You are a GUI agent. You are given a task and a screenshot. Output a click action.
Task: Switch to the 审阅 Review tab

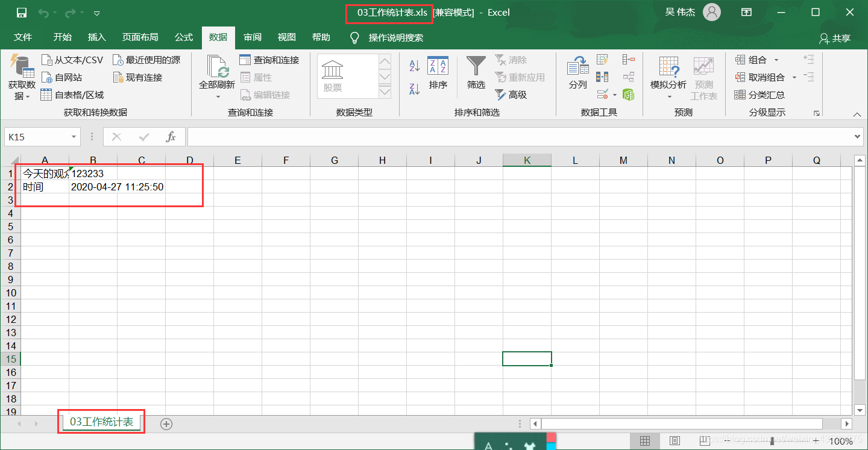(x=253, y=37)
